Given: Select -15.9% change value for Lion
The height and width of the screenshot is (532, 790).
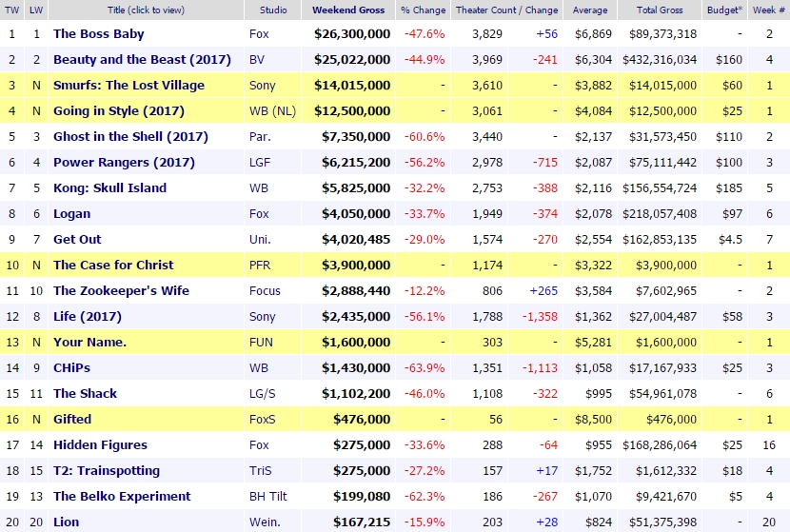Looking at the screenshot, I should 425,522.
